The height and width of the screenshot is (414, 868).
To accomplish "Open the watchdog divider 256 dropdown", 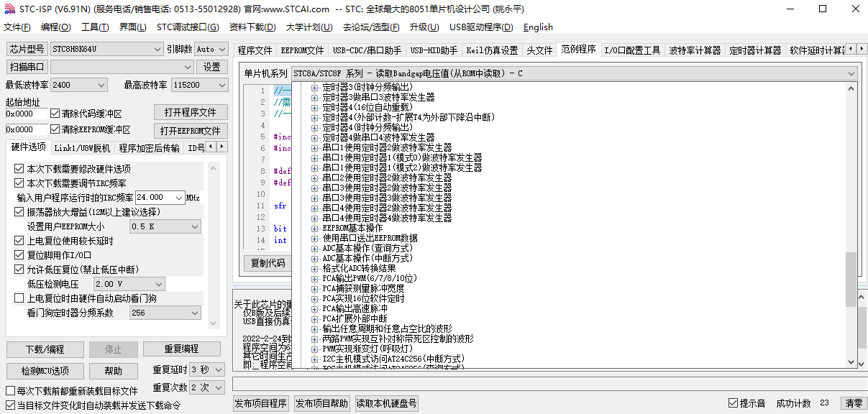I will pos(165,313).
